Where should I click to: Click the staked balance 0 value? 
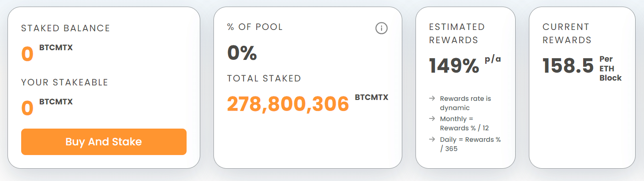[x=27, y=55]
